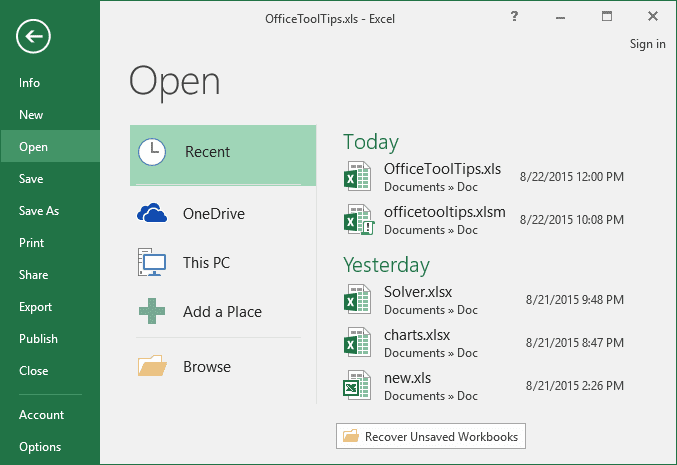
Task: Click the green plus Add a Place icon
Action: click(x=152, y=311)
